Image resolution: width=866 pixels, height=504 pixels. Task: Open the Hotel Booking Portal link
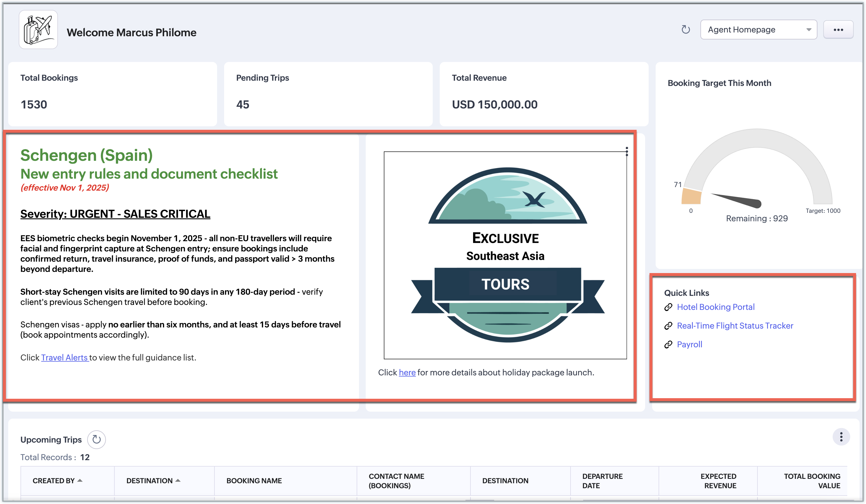tap(716, 307)
